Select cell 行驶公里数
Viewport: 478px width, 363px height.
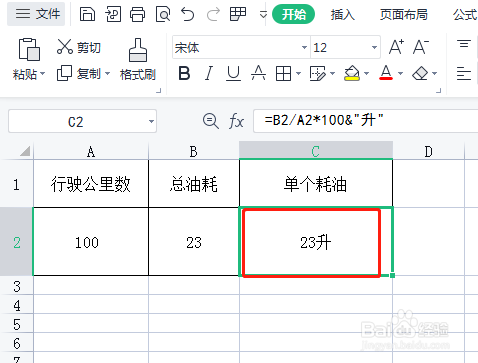(x=91, y=184)
